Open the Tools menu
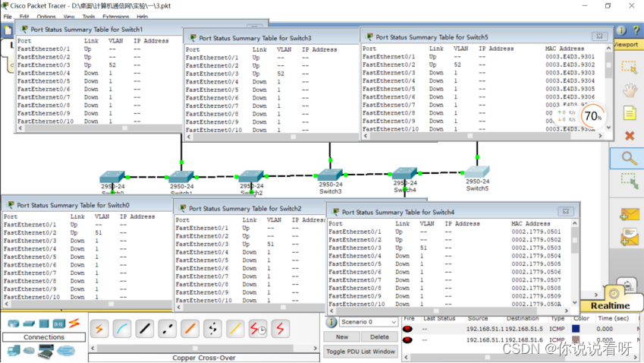Image resolution: width=644 pixels, height=363 pixels. pos(89,17)
